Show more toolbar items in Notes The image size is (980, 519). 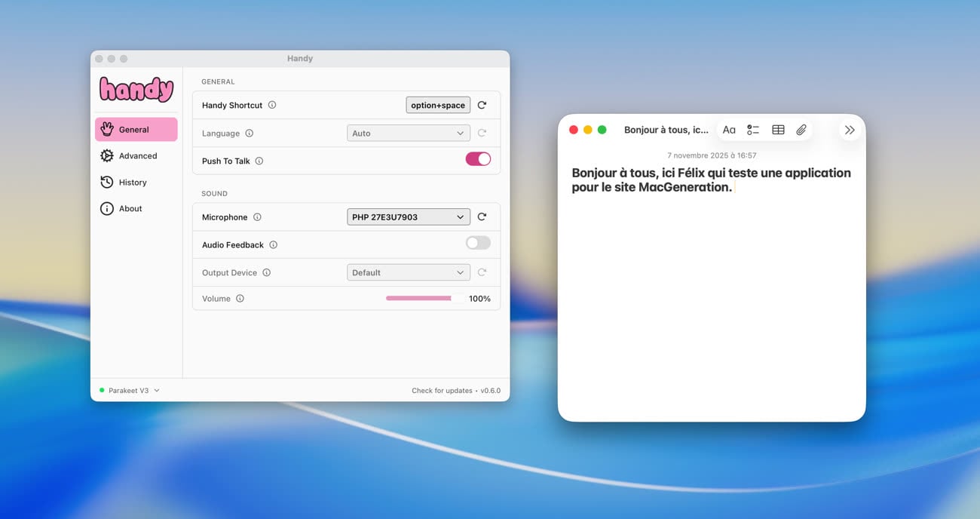850,130
